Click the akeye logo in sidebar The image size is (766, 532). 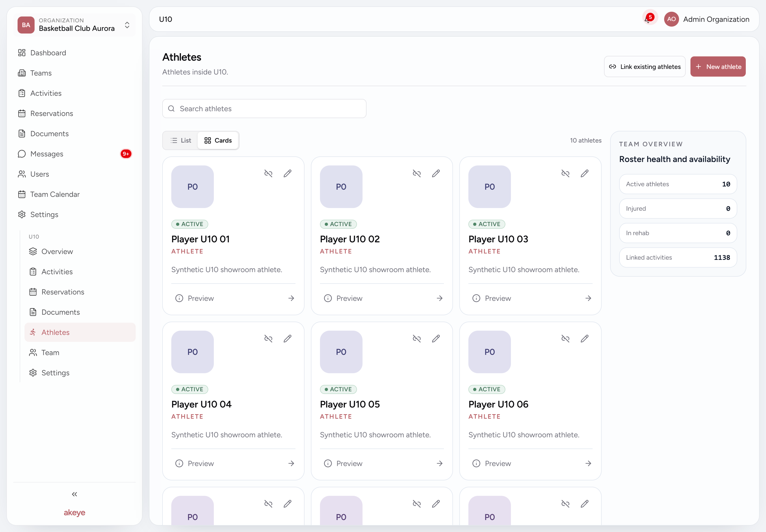74,512
